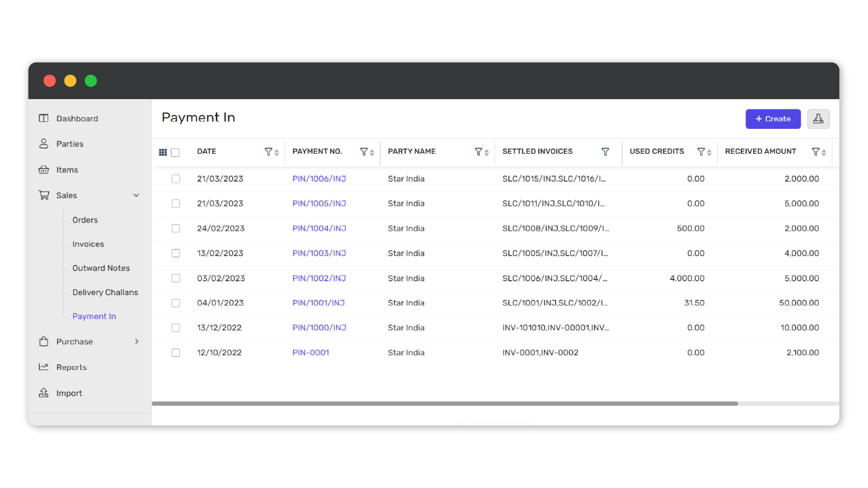The width and height of the screenshot is (868, 488).
Task: Click the 31.50 used credits cell
Action: pyautogui.click(x=695, y=303)
